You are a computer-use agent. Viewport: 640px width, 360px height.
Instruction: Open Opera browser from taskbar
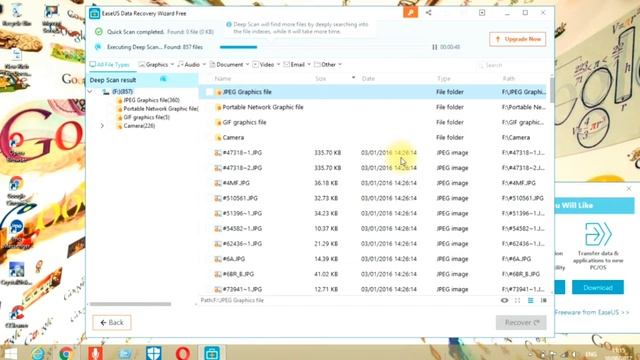[183, 353]
